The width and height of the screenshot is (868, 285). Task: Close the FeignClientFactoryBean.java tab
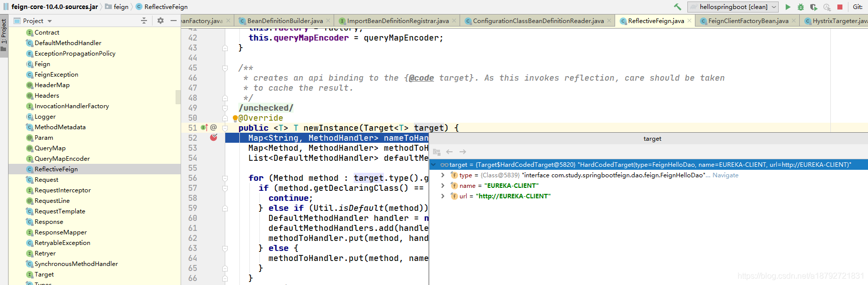pyautogui.click(x=794, y=21)
